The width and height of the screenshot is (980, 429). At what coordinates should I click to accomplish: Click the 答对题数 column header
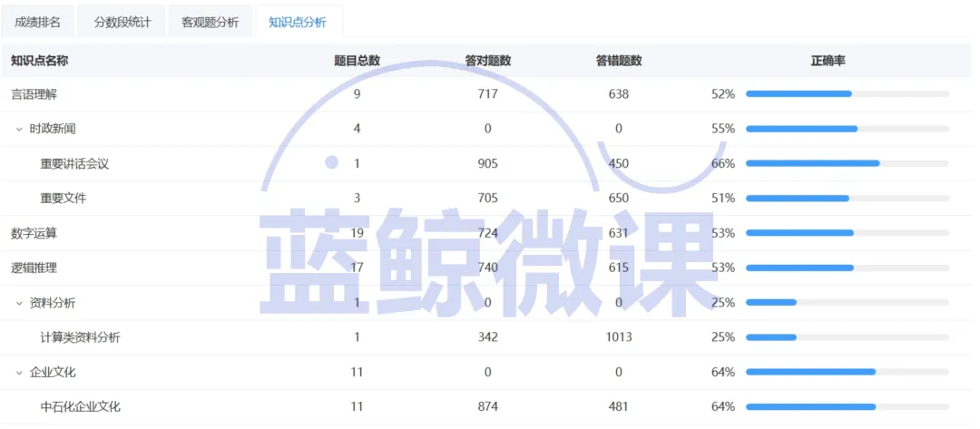[x=488, y=61]
